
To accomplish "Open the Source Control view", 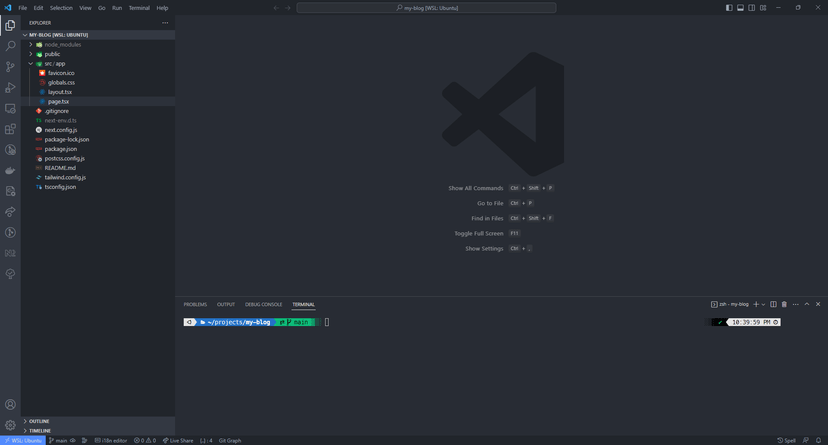I will (x=10, y=67).
